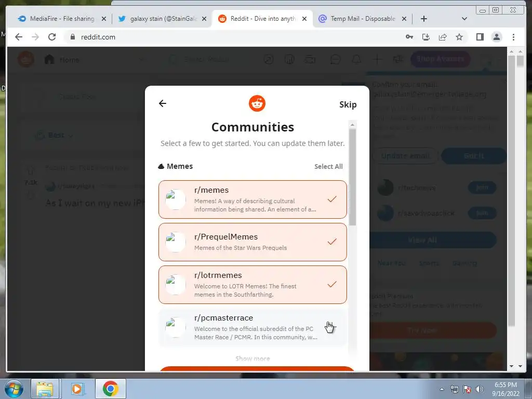Click the page's vertical scrollbar thumb
Image resolution: width=532 pixels, height=399 pixels.
click(x=511, y=190)
